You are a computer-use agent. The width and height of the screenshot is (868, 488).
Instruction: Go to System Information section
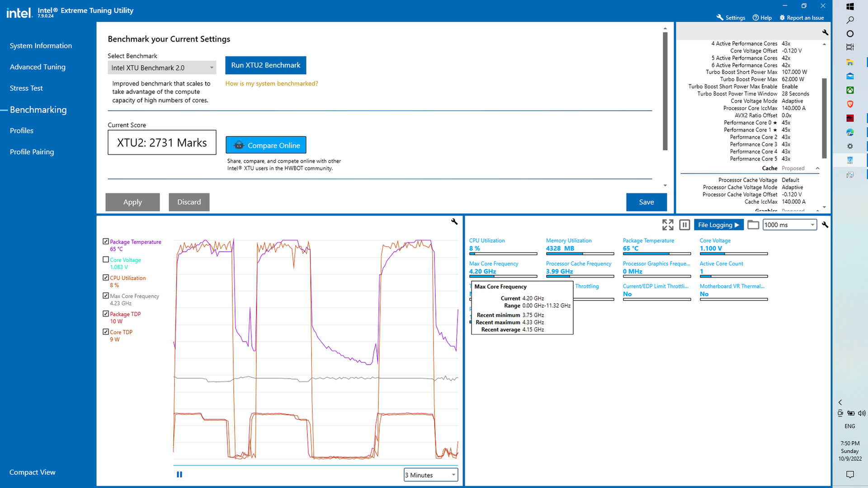point(41,46)
